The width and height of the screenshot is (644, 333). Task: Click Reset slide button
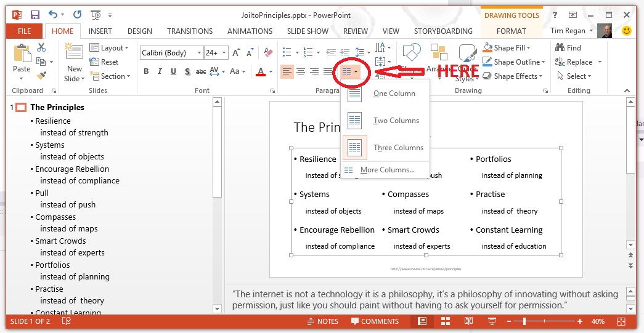pos(104,62)
